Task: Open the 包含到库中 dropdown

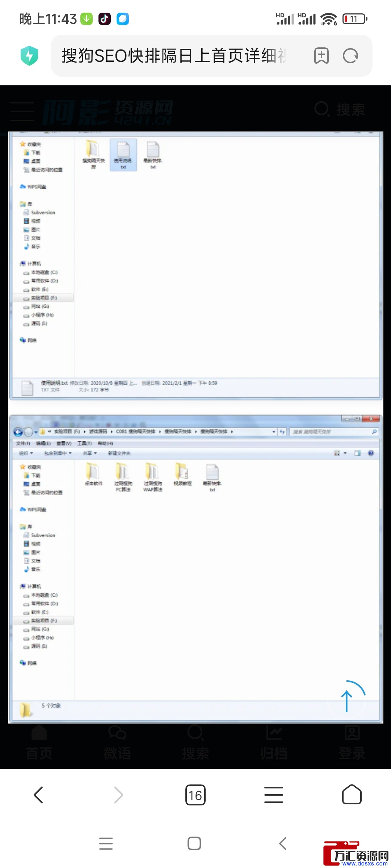Action: tap(58, 453)
